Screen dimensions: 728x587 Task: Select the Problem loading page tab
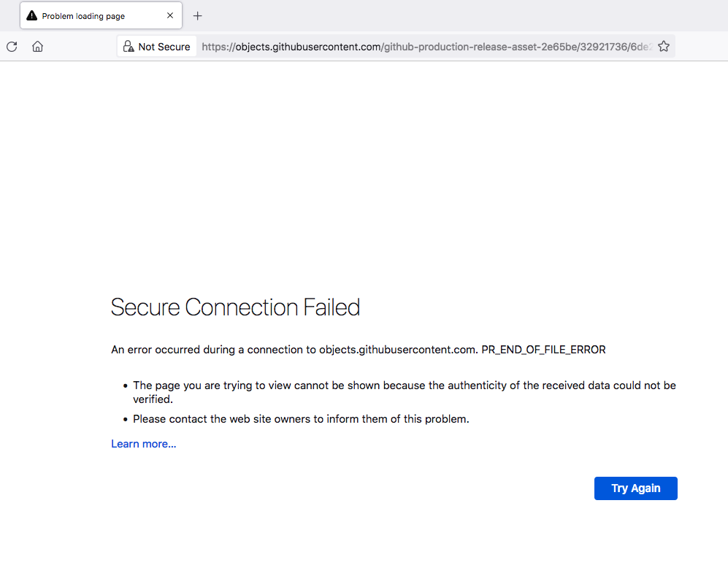88,15
